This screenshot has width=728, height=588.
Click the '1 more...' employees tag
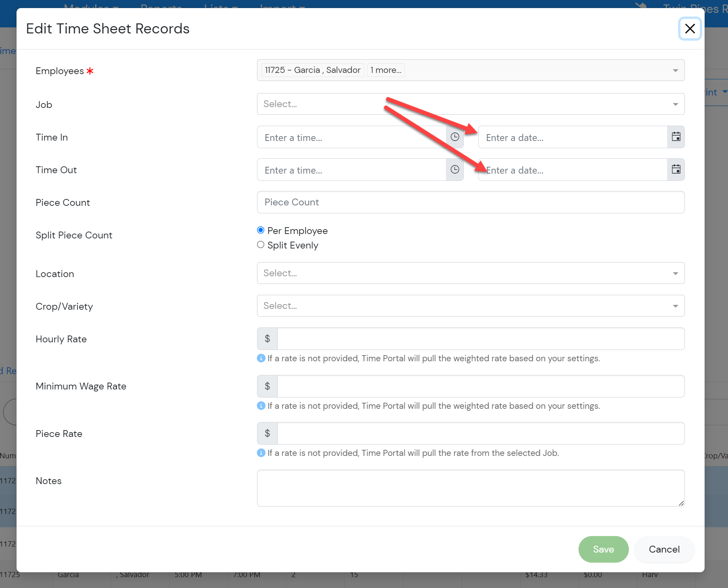(386, 70)
